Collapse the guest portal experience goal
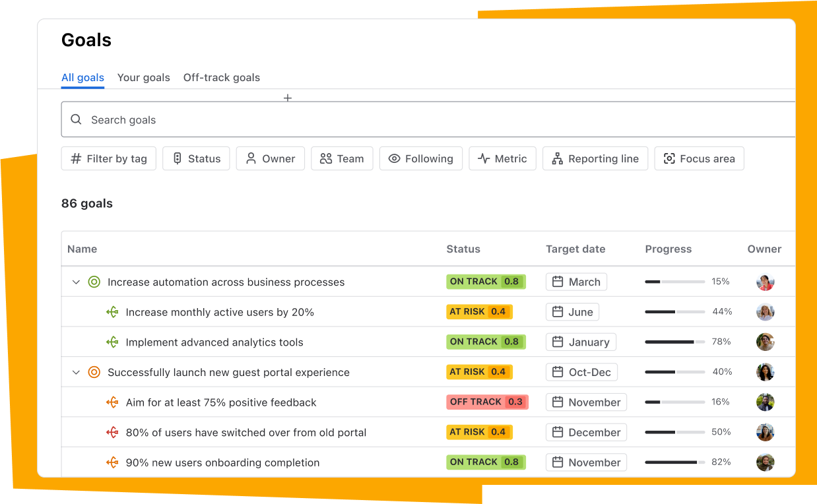Viewport: 817px width, 504px height. click(76, 373)
